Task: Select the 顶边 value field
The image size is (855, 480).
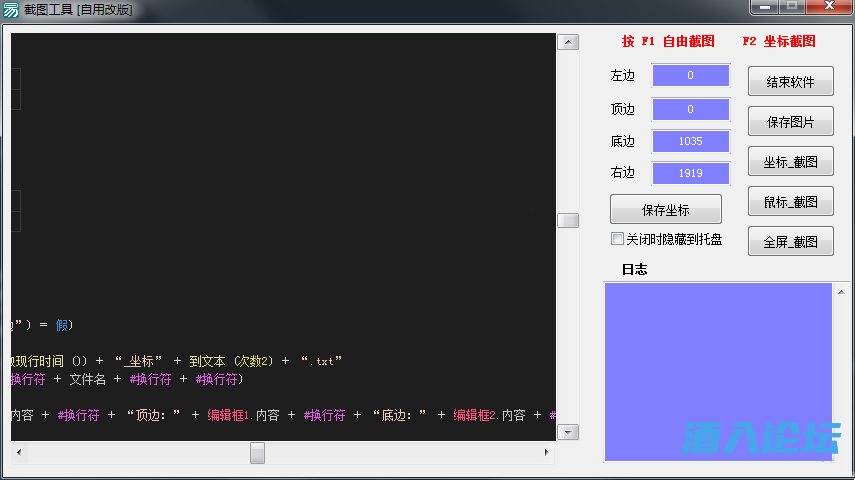Action: 690,109
